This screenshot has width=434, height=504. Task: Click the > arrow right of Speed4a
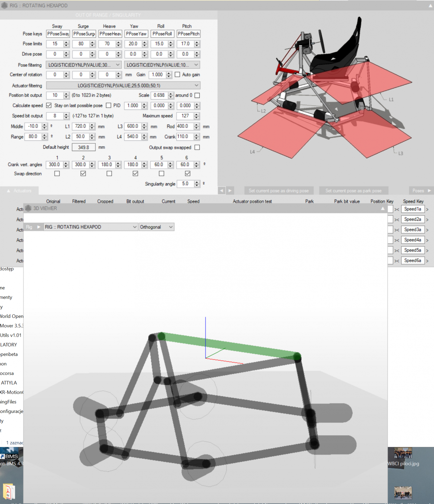[x=427, y=240]
